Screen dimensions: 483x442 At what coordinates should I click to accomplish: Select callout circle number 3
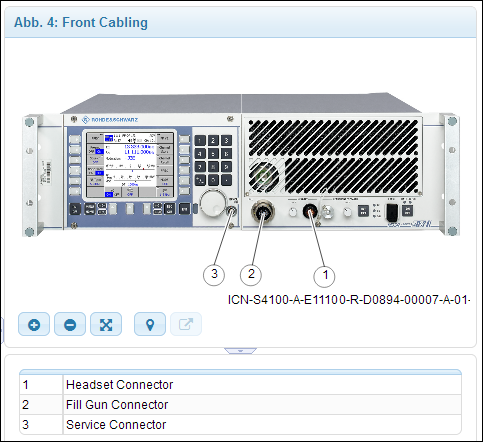tap(214, 274)
